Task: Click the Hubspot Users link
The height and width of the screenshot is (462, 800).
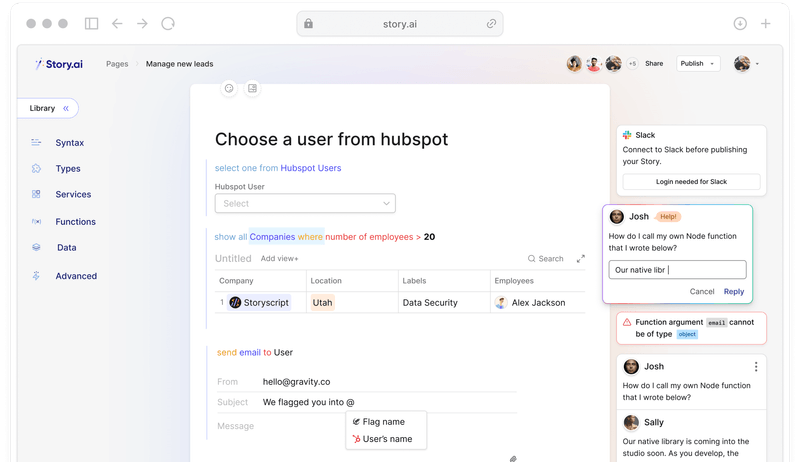Action: click(x=311, y=168)
